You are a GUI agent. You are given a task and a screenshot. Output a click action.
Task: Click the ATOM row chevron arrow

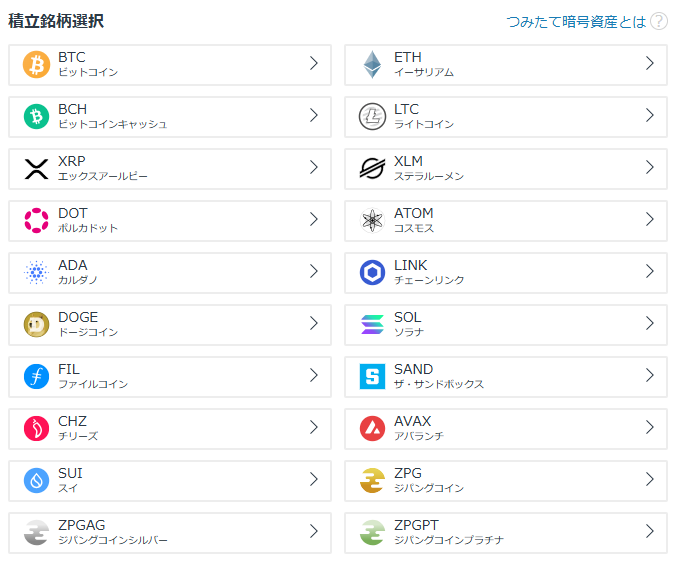(650, 219)
